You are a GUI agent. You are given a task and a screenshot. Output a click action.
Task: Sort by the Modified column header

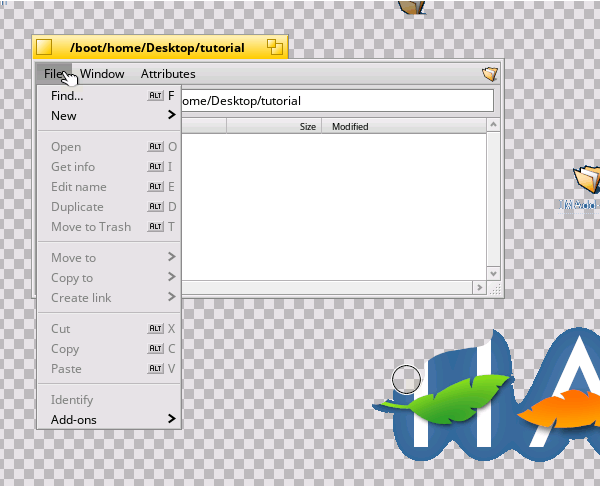pyautogui.click(x=350, y=127)
